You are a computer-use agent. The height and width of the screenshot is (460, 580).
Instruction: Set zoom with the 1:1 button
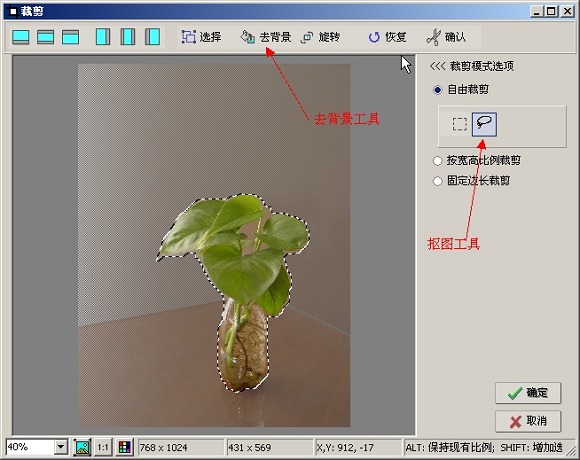[x=103, y=447]
